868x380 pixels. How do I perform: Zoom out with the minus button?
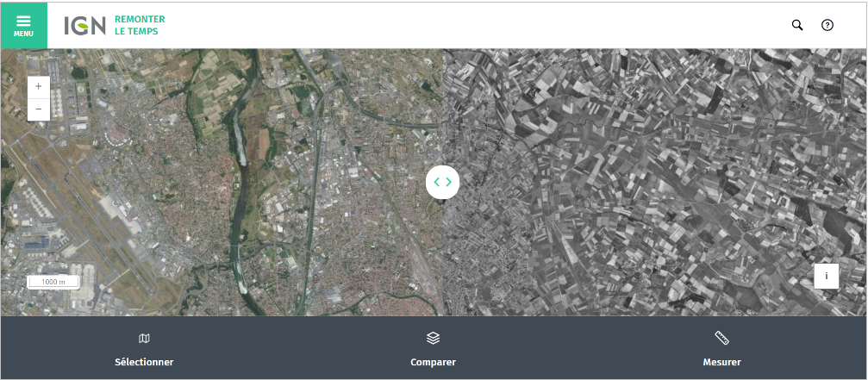click(x=39, y=109)
